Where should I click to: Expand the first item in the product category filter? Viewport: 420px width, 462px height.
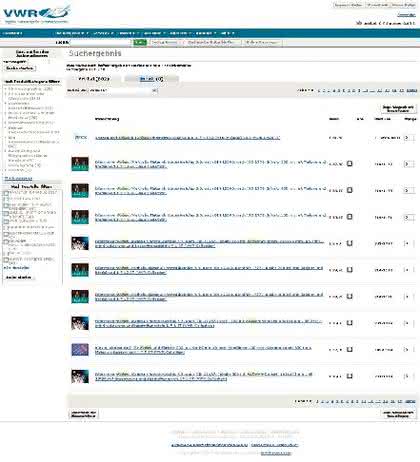tap(30, 89)
